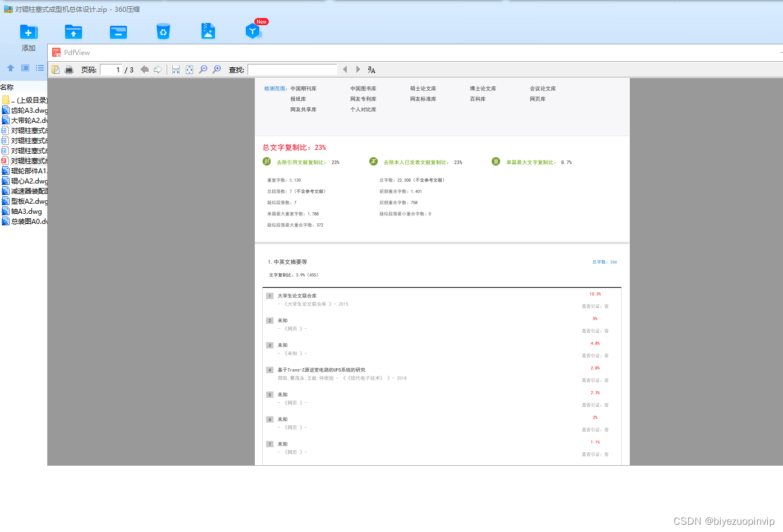Click the 10.3% similarity value
This screenshot has height=532, width=783.
[x=595, y=294]
